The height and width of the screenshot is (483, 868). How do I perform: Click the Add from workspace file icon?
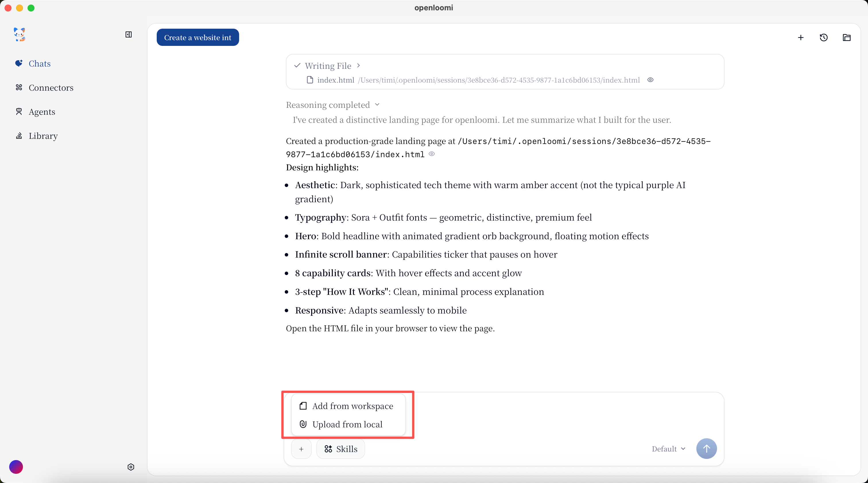point(303,406)
